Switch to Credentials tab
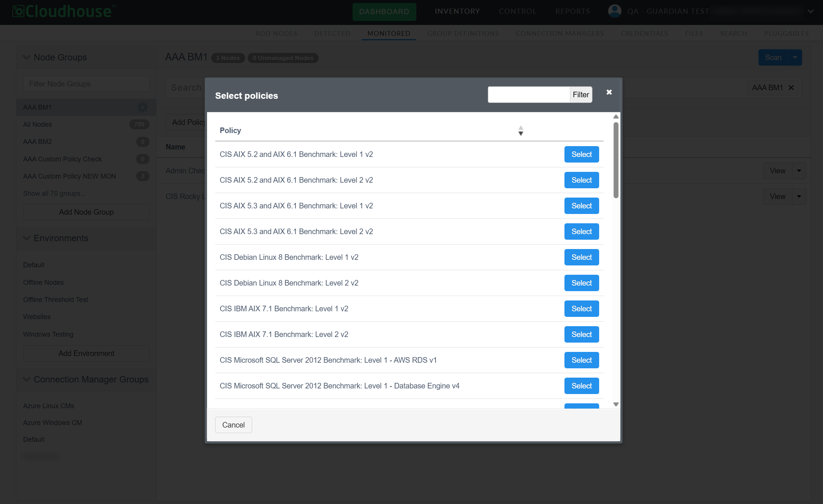The height and width of the screenshot is (504, 823). (644, 34)
